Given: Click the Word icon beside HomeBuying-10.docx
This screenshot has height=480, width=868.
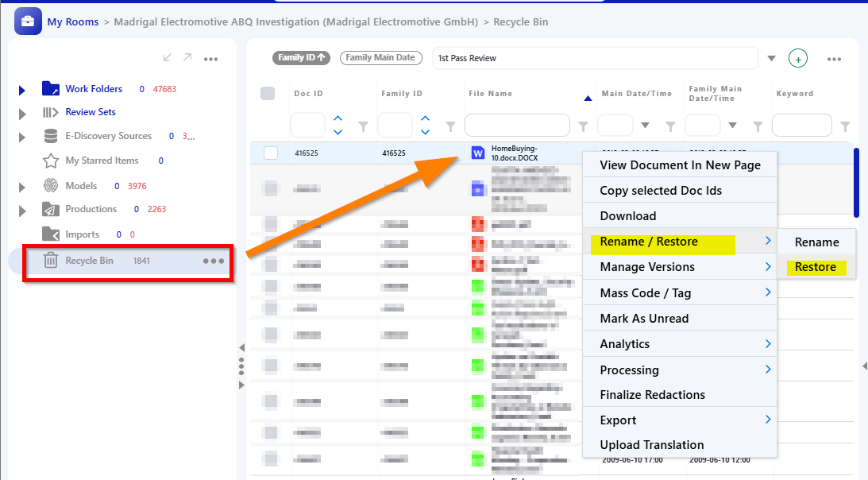Looking at the screenshot, I should pos(478,153).
